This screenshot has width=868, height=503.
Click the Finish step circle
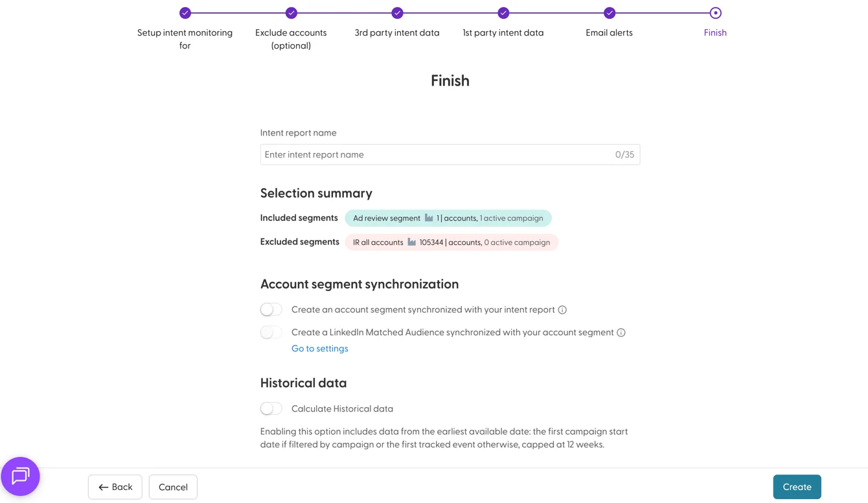coord(715,13)
